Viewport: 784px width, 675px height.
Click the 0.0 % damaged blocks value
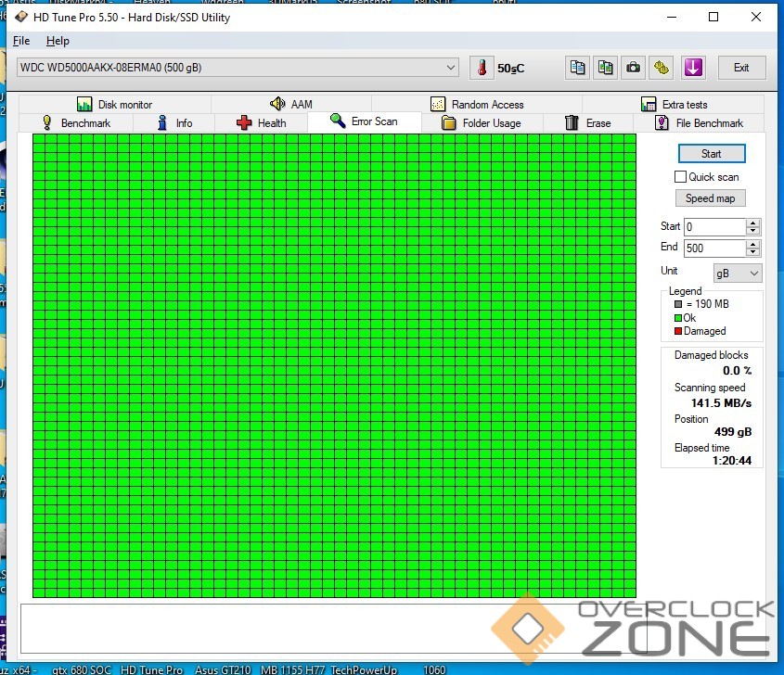pos(737,370)
